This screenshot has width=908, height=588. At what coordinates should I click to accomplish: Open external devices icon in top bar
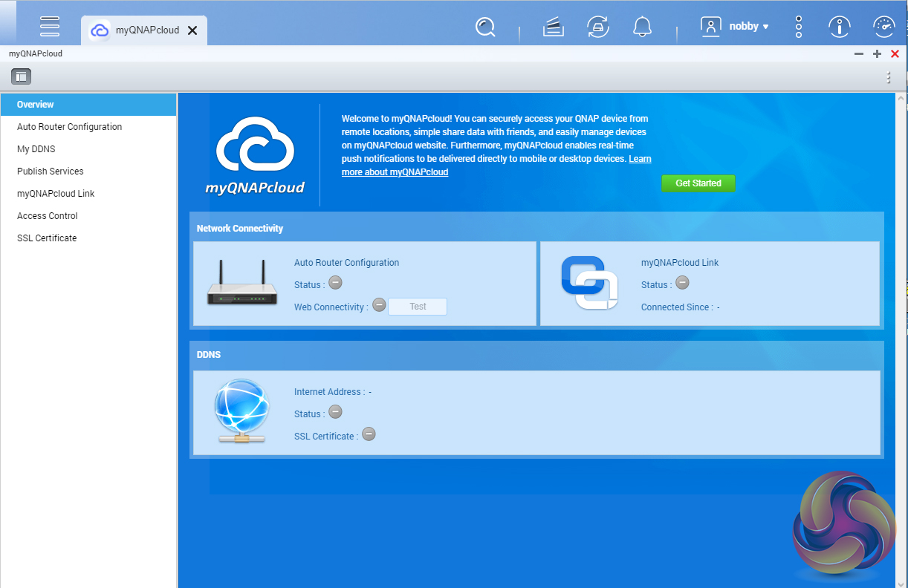coord(597,27)
